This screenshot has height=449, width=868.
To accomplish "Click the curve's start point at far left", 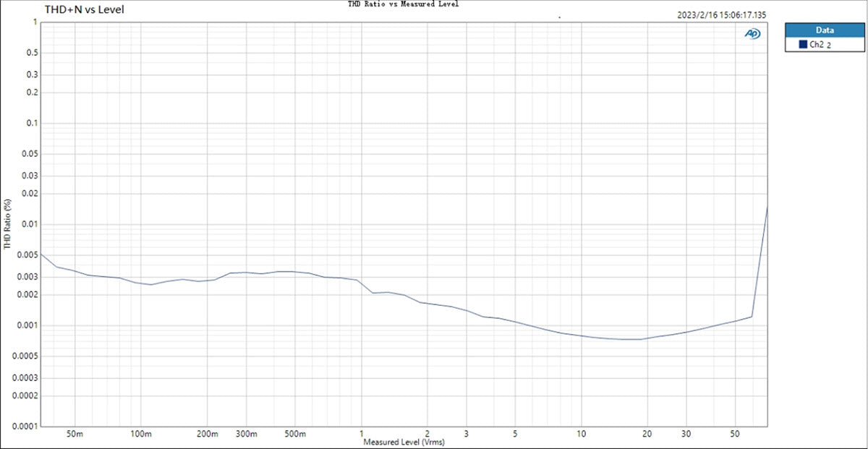I will click(x=41, y=254).
